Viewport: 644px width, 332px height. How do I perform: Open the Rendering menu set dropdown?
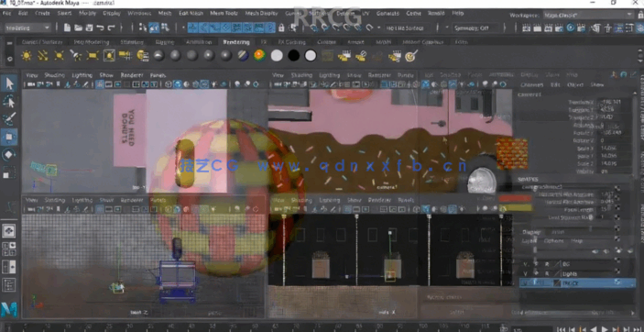pos(27,28)
